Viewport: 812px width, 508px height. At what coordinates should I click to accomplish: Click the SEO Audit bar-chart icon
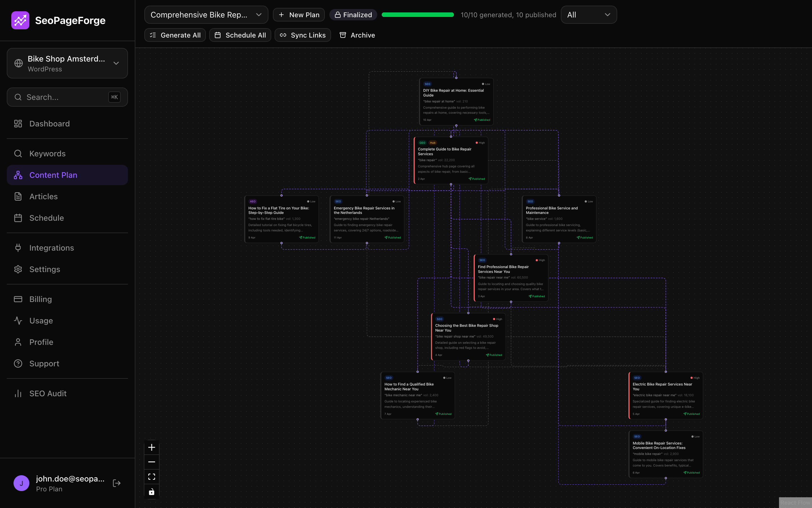[x=18, y=393]
